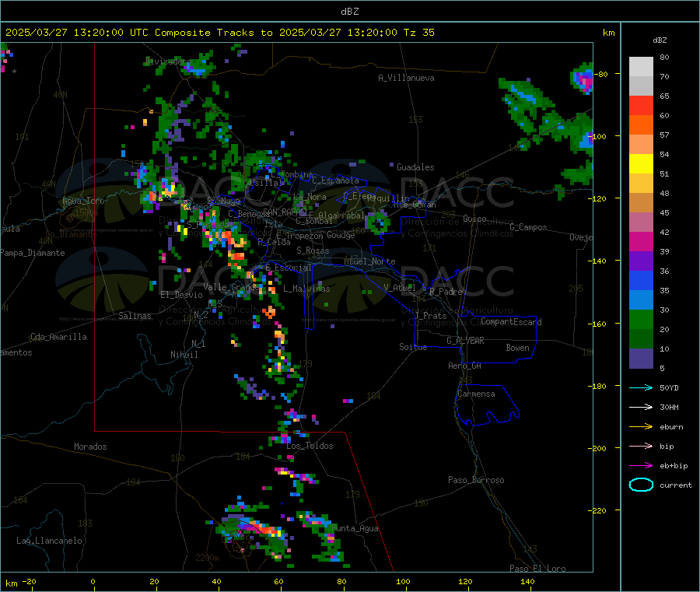The width and height of the screenshot is (700, 592).
Task: Click the timestamp Composite Tracks header text
Action: [220, 33]
